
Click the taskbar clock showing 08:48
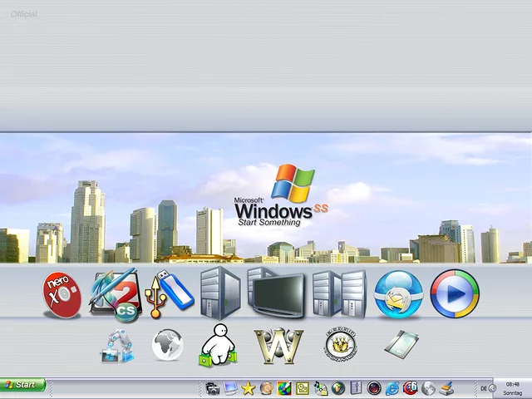coord(512,388)
